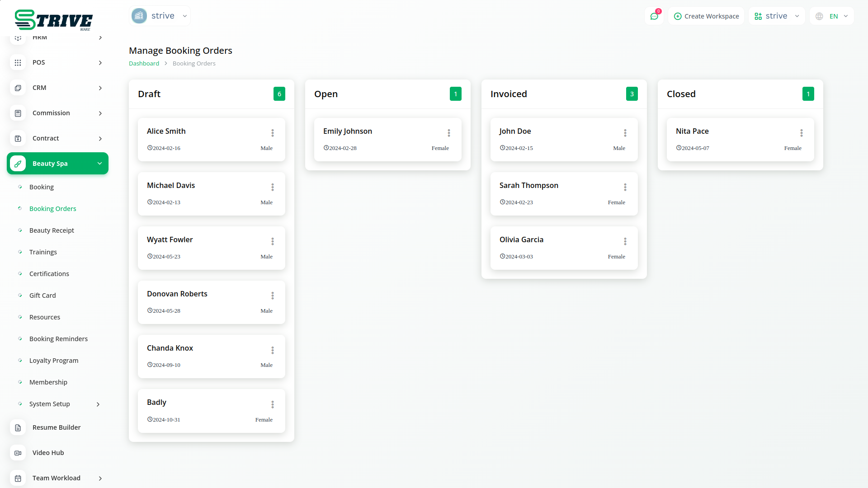Open the EN language dropdown
Screen dimensions: 868x488
pos(832,16)
